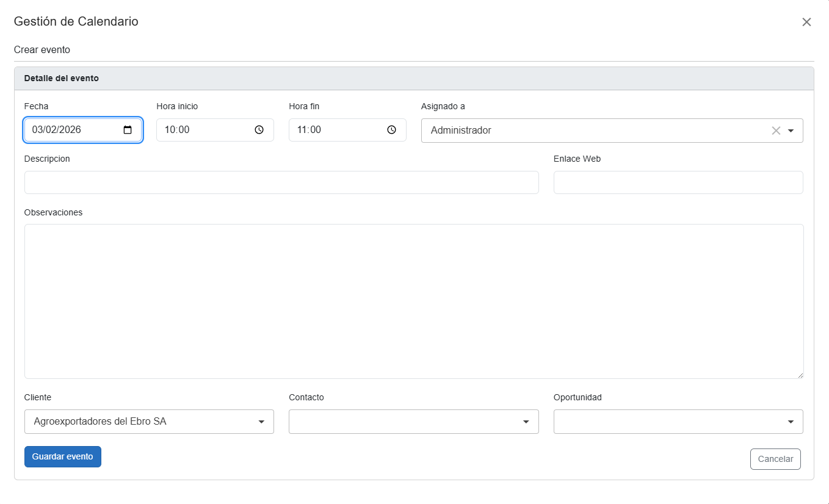Viewport: 829px width, 504px height.
Task: Click the clock icon in Hora fin
Action: point(391,130)
